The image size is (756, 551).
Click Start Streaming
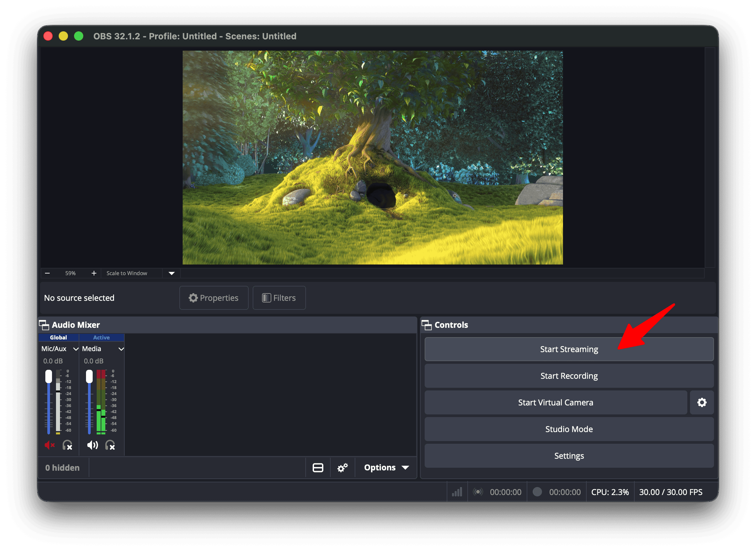point(569,349)
